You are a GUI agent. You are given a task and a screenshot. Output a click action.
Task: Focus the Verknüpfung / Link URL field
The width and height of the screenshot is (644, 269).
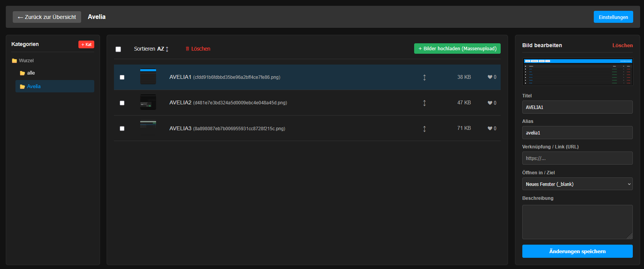tap(577, 158)
